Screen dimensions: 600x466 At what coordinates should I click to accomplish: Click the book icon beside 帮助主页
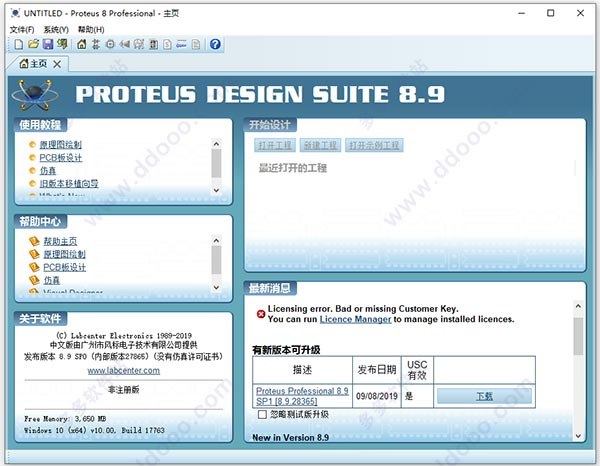[x=34, y=241]
